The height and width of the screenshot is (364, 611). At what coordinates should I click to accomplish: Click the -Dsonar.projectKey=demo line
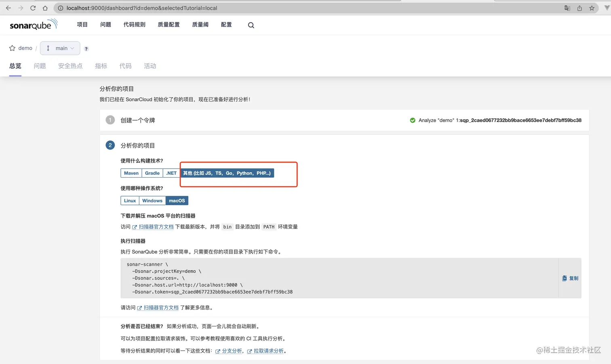click(x=166, y=271)
